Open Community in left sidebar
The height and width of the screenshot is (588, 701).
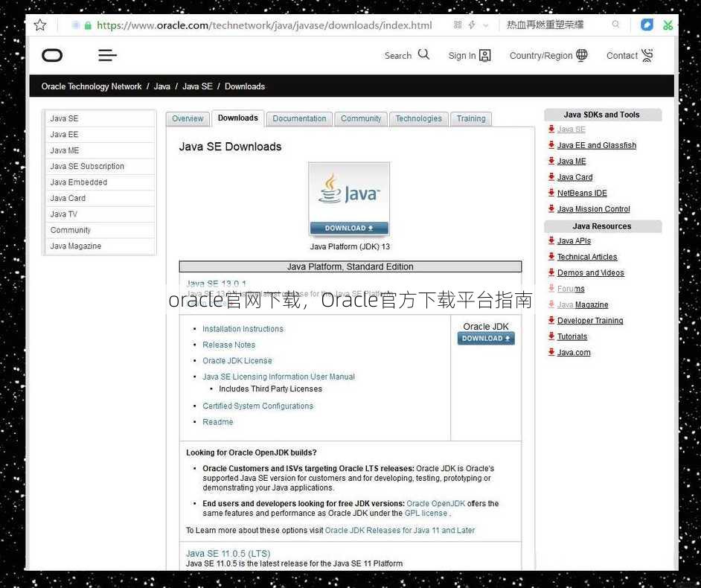(100, 230)
